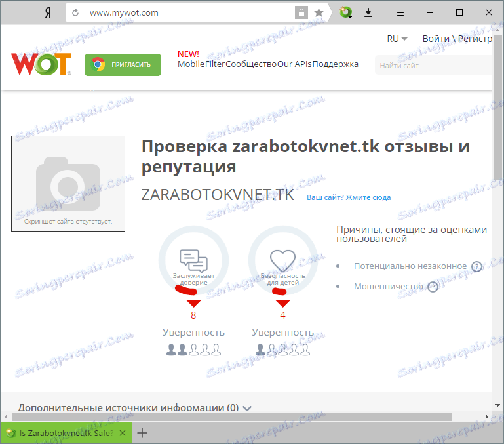504x444 pixels.
Task: Click the confidence people icons under score 8
Action: (193, 350)
